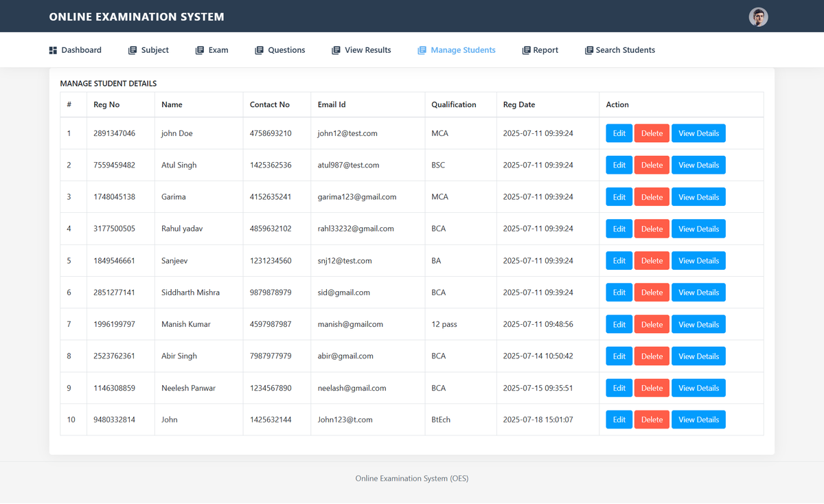The image size is (824, 504).
Task: Select reg date 2025-07-14 10:50:42
Action: [538, 356]
